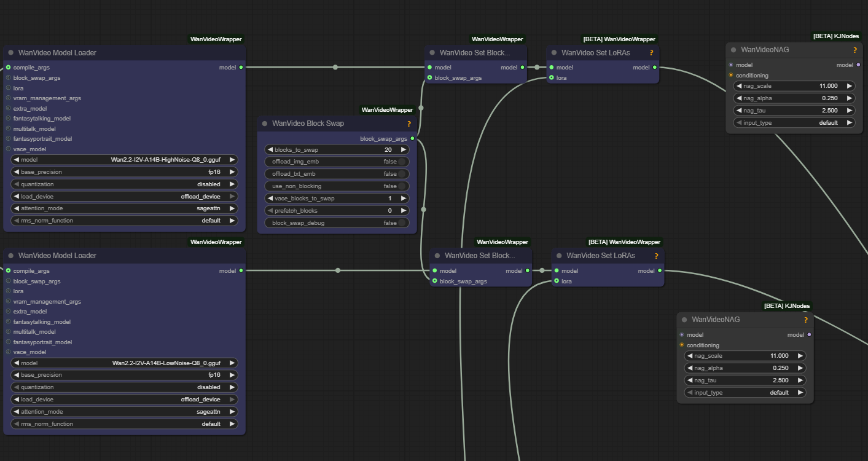
Task: Click block_swap_args input on top Set Block node
Action: click(429, 78)
